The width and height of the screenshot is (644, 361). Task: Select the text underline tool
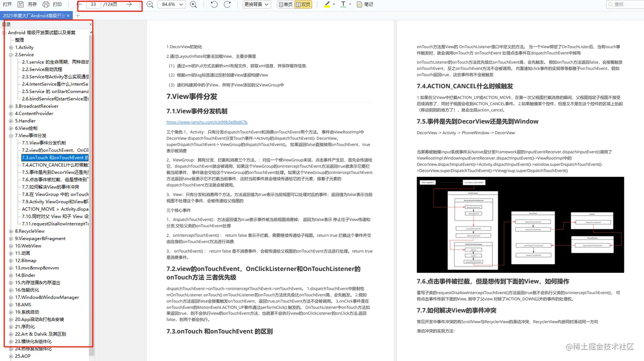click(343, 4)
